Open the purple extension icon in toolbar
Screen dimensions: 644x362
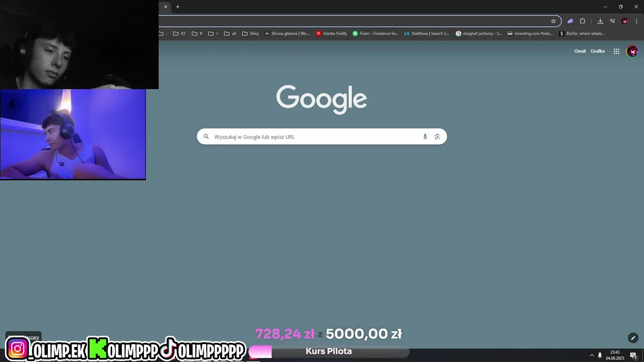pos(570,21)
